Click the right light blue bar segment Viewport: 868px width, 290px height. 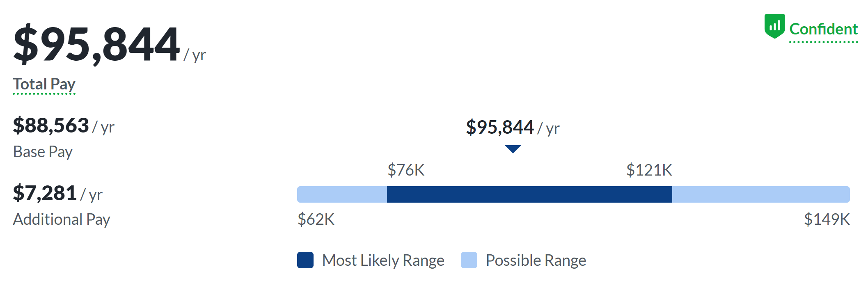[760, 194]
